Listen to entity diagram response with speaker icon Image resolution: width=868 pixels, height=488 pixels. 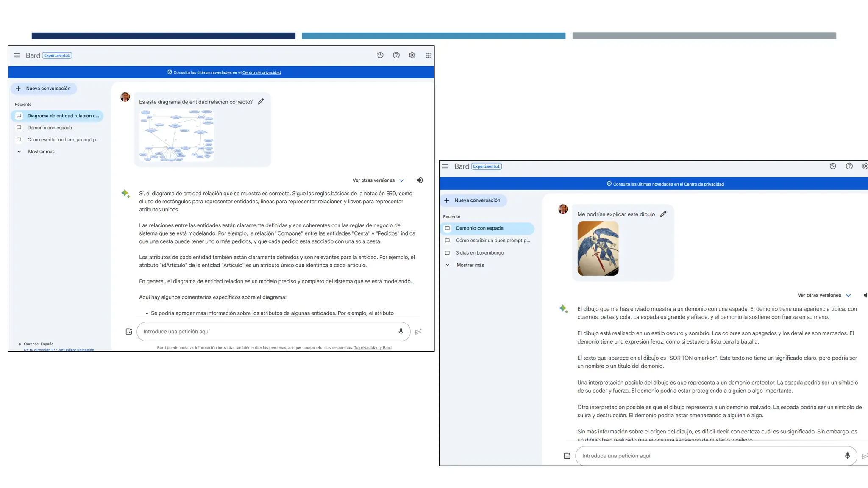(420, 180)
